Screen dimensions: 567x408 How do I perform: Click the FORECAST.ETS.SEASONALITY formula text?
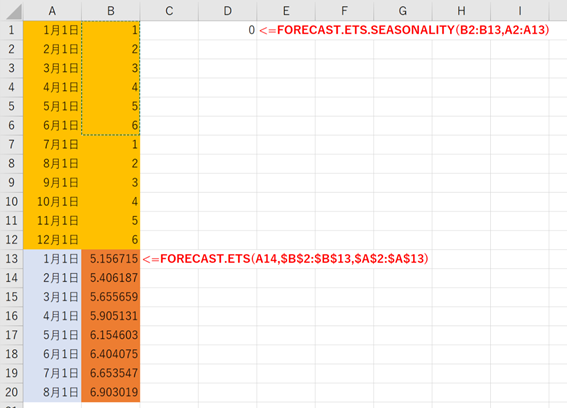[x=404, y=30]
